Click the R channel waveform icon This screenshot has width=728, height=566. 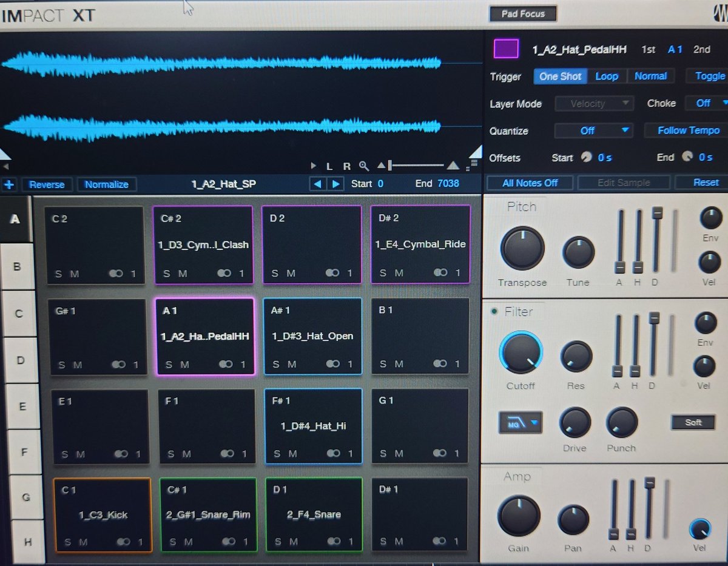click(347, 166)
